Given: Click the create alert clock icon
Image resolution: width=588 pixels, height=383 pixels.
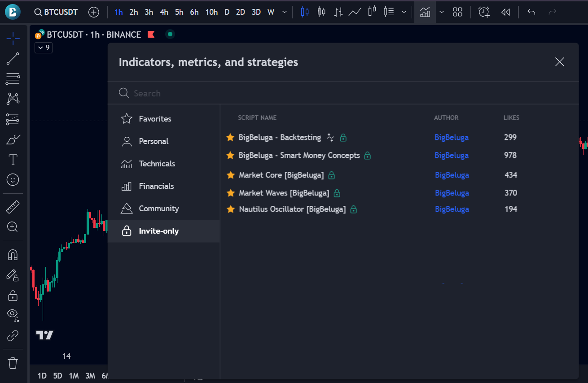Looking at the screenshot, I should tap(484, 12).
